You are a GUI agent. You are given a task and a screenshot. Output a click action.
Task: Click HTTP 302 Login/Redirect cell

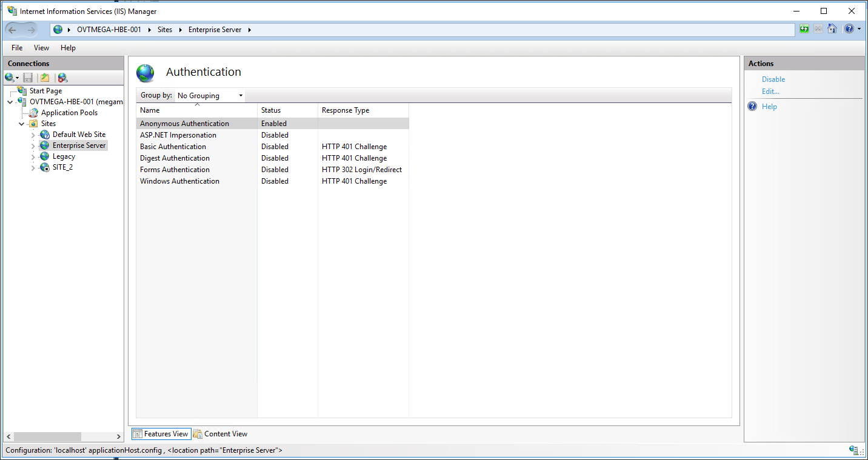click(362, 170)
